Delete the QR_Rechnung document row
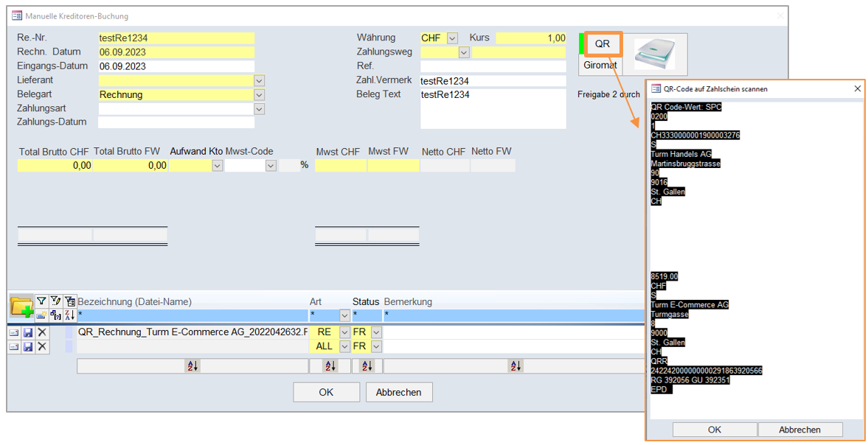868x445 pixels. click(x=42, y=332)
